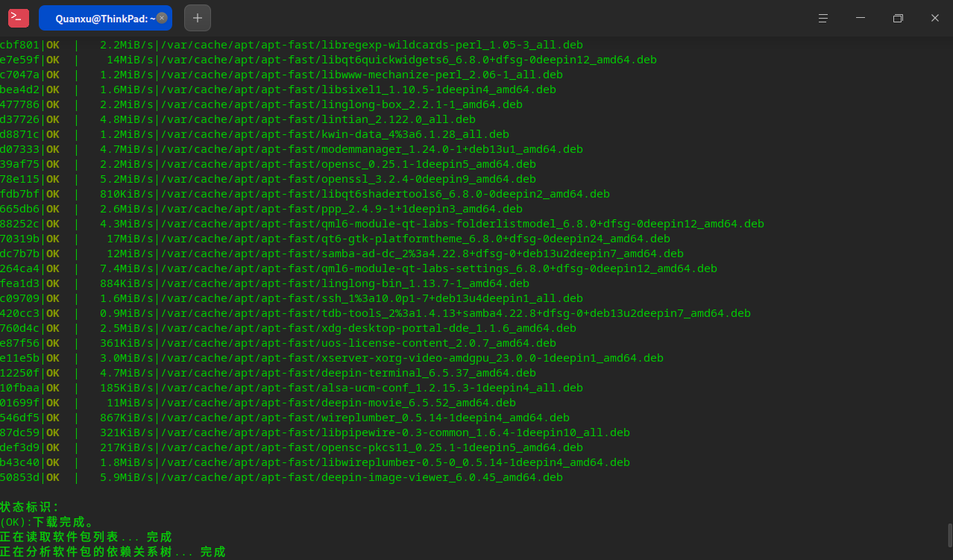Click the libqt6quickwidgets6 package line
Screen dimensions: 953x560
(x=328, y=60)
